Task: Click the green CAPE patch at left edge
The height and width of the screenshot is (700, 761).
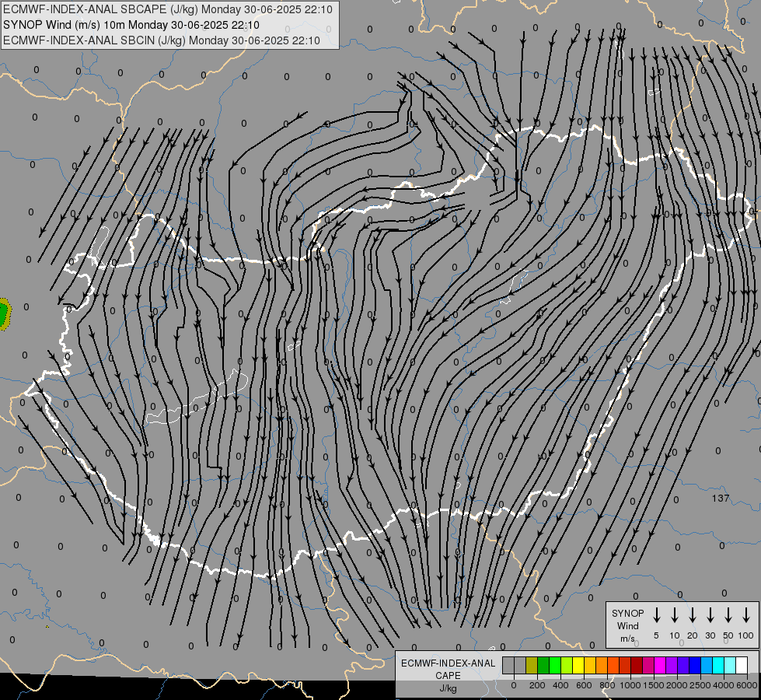Action: 5,314
